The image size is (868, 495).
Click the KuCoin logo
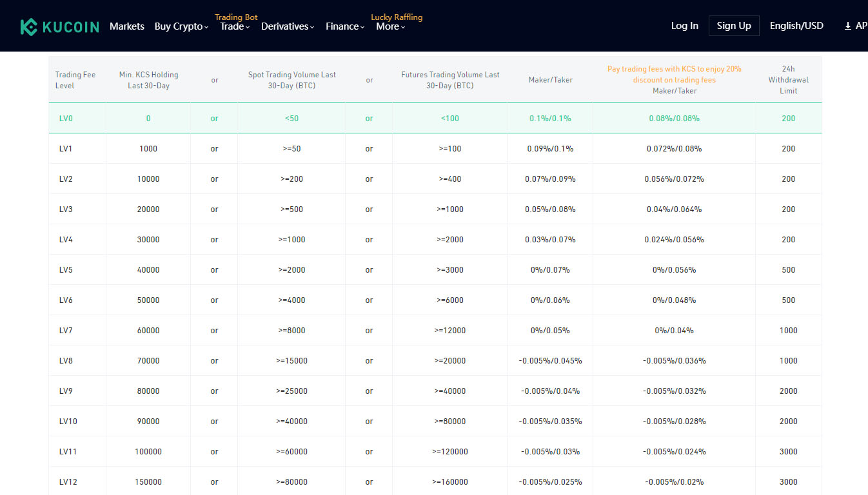click(x=59, y=26)
